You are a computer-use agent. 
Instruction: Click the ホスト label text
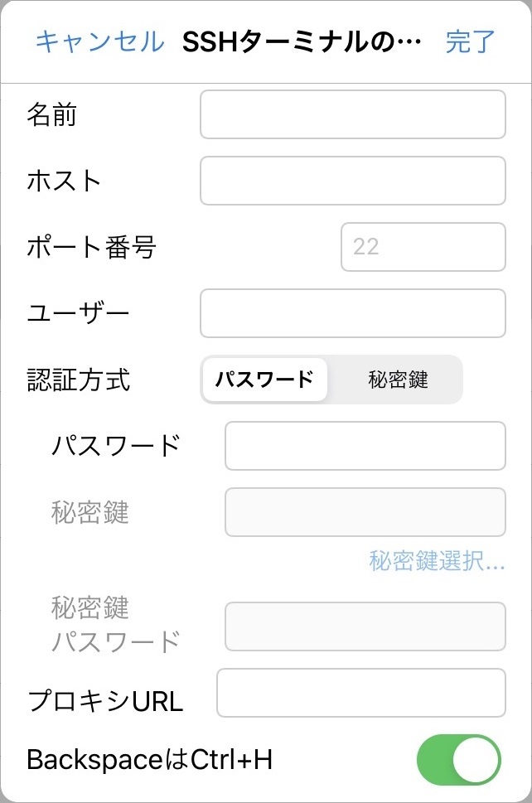[64, 181]
